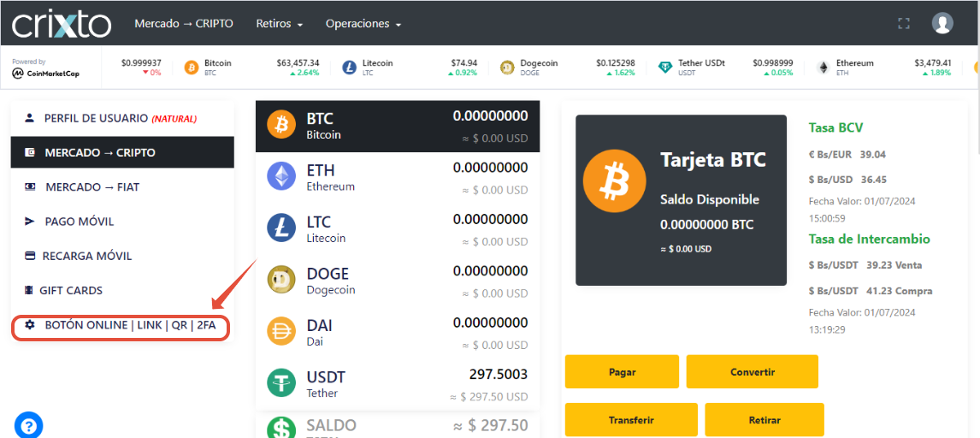Select the BTC Bitcoin wallet row
Viewport: 980px width, 438px height.
(x=398, y=126)
